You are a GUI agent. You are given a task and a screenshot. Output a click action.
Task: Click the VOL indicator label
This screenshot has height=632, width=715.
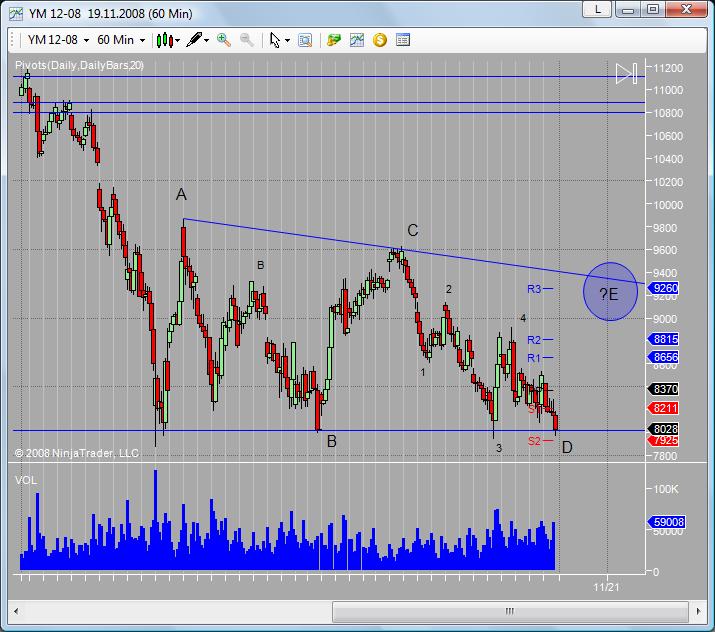click(26, 480)
